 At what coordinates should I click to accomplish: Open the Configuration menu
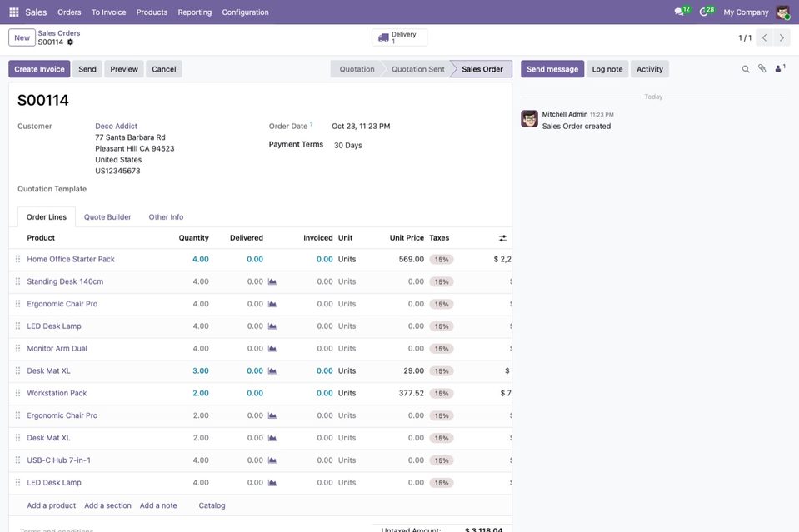coord(245,12)
